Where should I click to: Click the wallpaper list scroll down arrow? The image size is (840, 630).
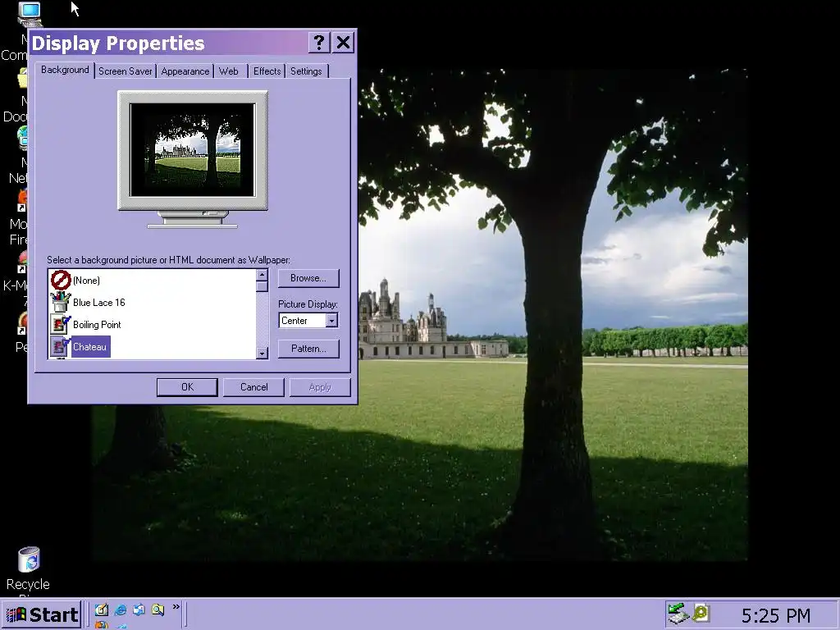262,353
